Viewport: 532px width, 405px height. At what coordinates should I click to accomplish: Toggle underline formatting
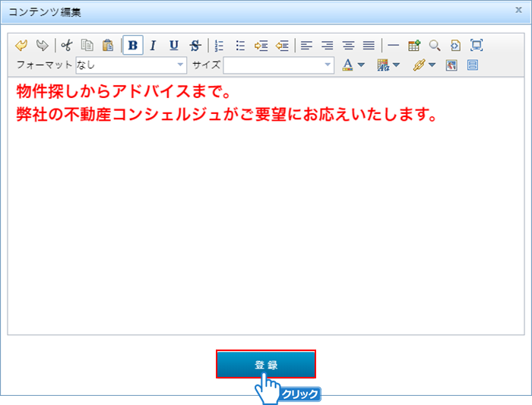[174, 46]
